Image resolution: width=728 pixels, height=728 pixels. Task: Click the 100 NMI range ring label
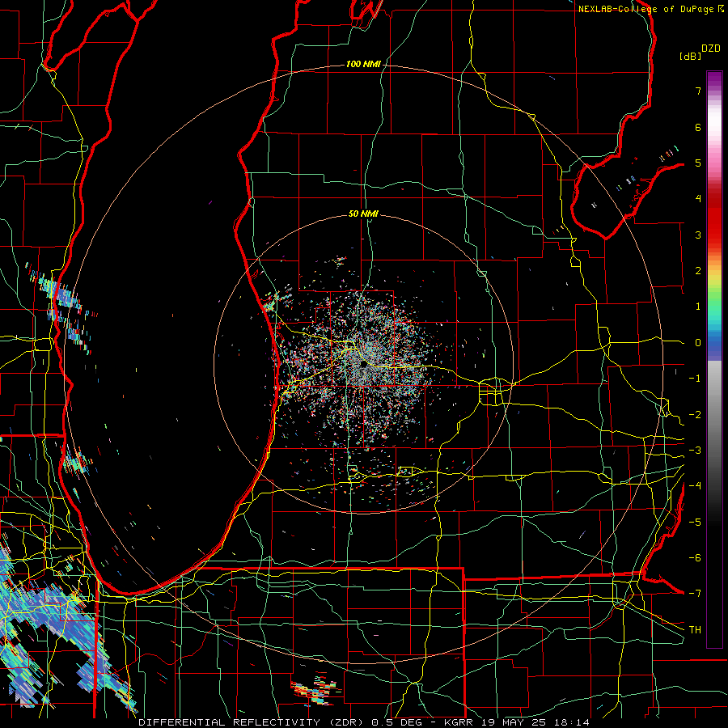[363, 64]
